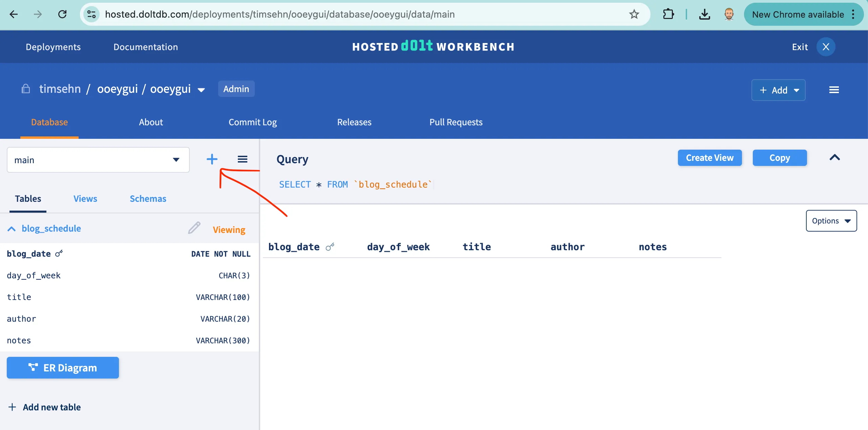Collapse the blog_schedule table columns
868x430 pixels.
pos(12,229)
